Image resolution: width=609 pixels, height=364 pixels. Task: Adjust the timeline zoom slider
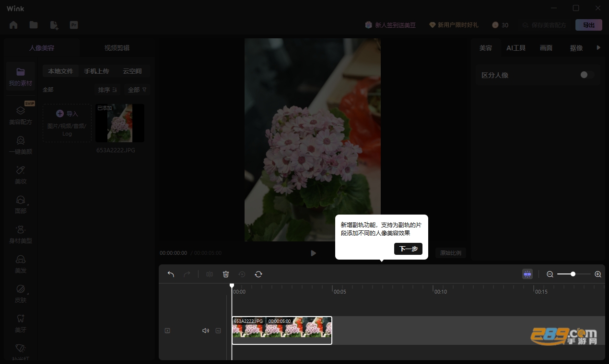pyautogui.click(x=574, y=274)
